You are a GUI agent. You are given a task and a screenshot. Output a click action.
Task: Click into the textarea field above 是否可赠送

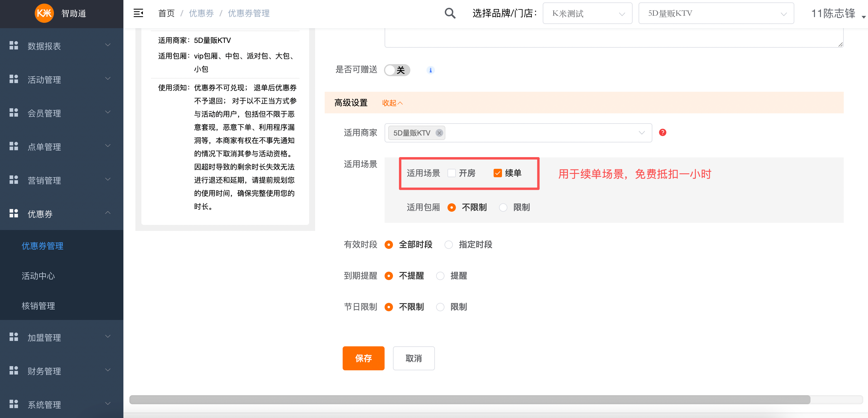click(614, 38)
